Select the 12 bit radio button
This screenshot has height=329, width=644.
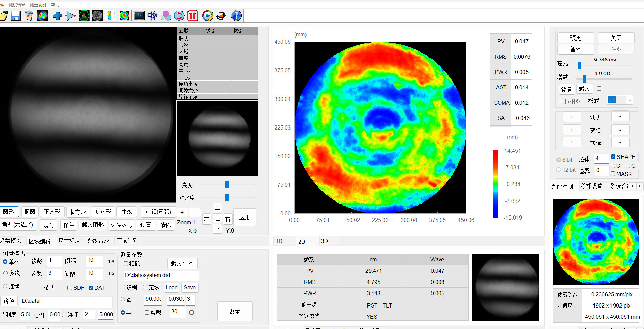[x=559, y=170]
